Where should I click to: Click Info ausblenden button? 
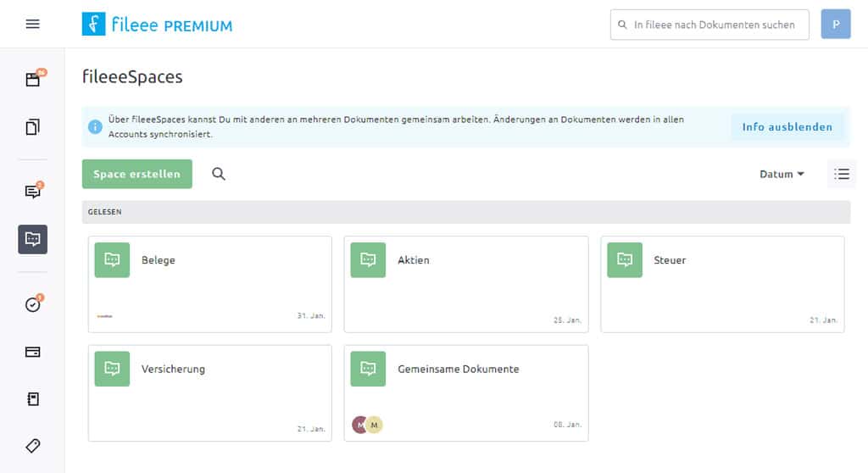[787, 127]
